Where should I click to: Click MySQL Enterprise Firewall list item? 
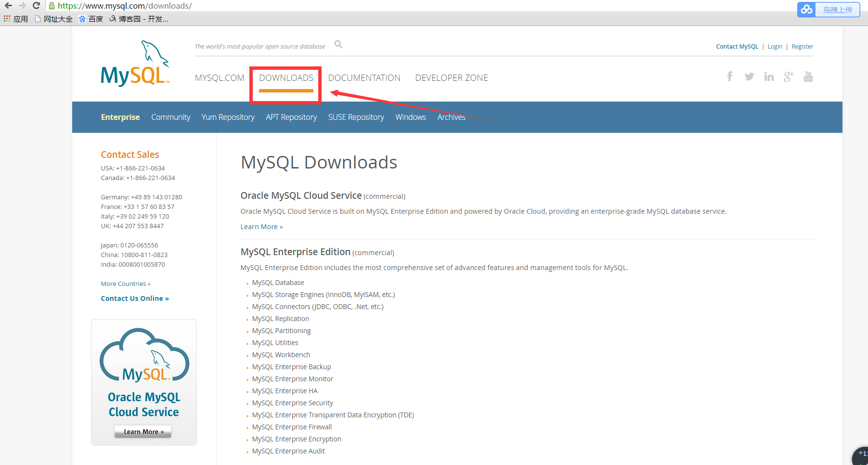292,427
